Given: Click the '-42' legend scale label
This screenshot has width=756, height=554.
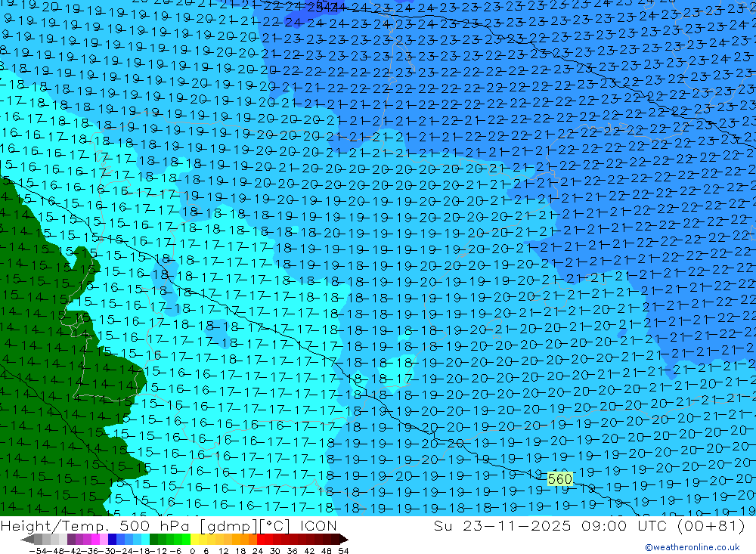Looking at the screenshot, I should (73, 551).
